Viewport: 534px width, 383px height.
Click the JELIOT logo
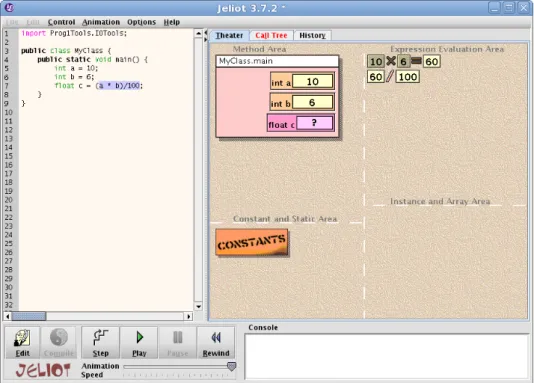(43, 370)
